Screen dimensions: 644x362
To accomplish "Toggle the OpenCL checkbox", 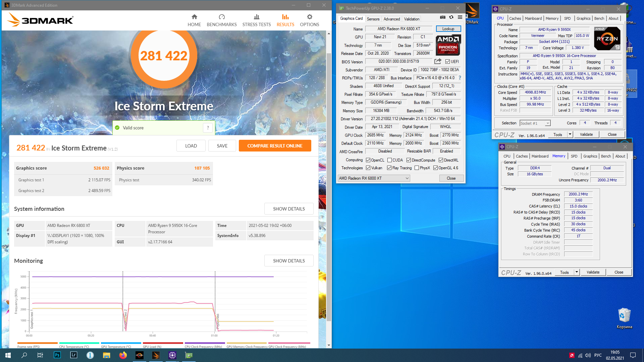I will click(x=368, y=160).
